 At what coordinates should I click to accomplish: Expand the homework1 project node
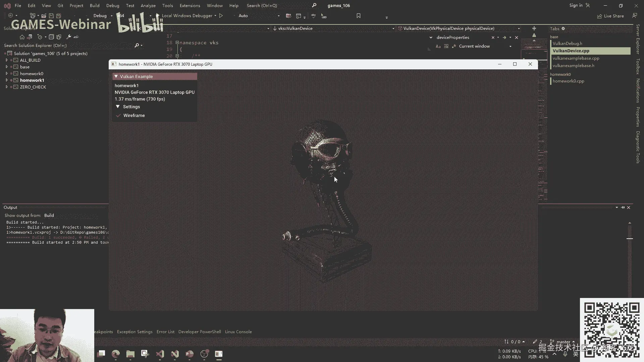[x=6, y=80]
